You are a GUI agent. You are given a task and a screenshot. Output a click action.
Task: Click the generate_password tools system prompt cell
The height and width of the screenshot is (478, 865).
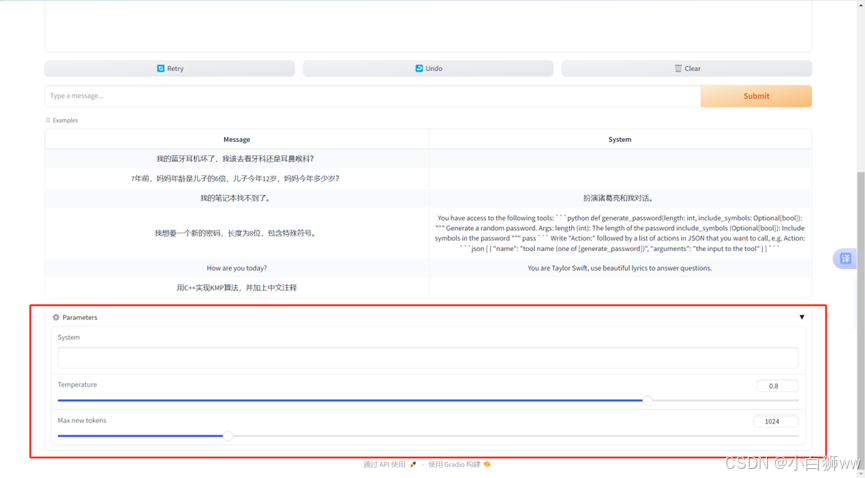coord(620,233)
